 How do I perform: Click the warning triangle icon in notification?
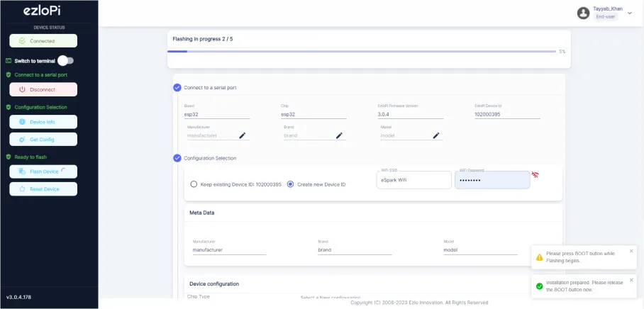[x=539, y=257]
